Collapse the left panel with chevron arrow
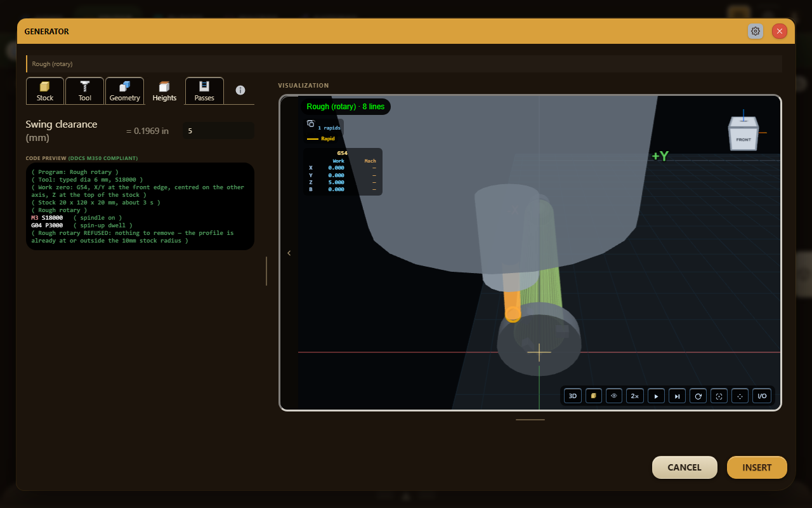 289,253
